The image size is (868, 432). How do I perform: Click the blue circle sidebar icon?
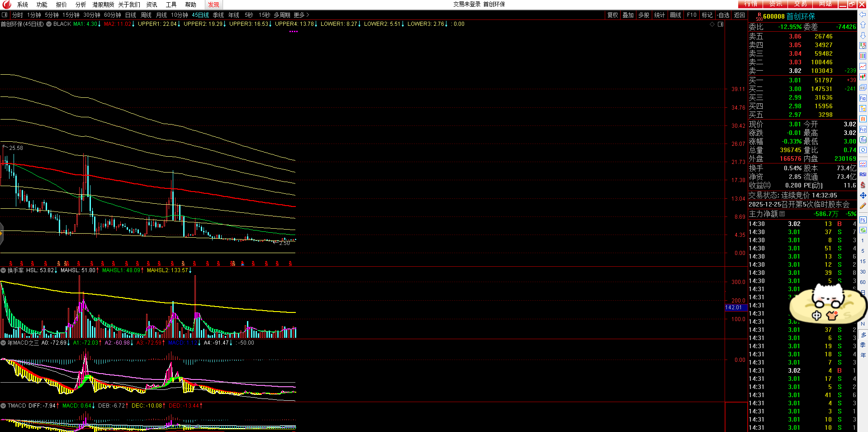(x=863, y=150)
